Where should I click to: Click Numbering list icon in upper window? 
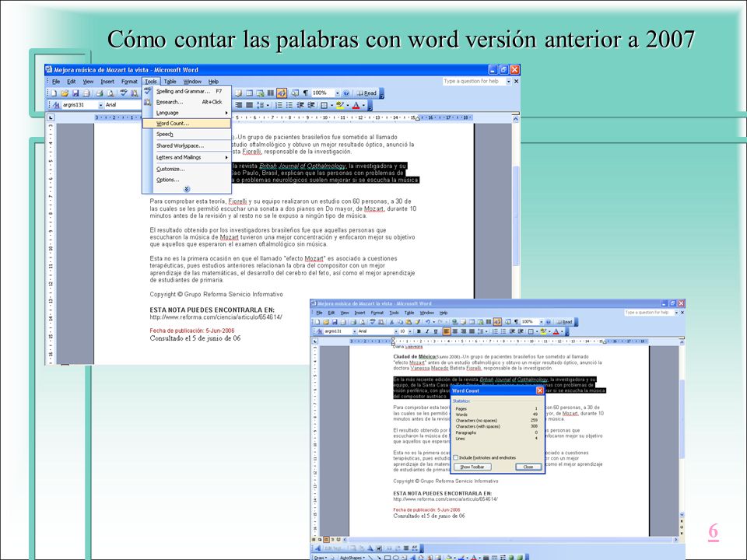(x=279, y=105)
